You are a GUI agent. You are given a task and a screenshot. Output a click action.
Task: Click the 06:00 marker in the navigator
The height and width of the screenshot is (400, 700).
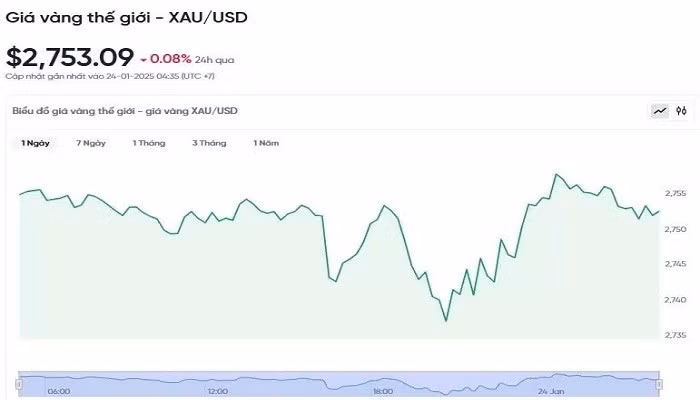point(58,392)
